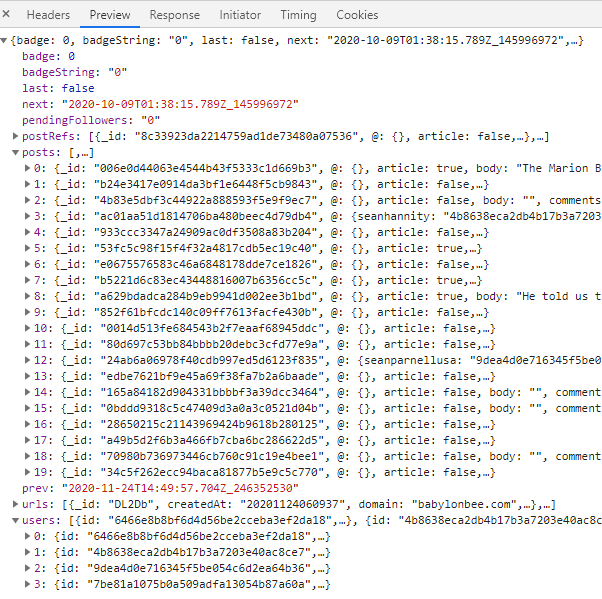Click the users key label
Viewport: 602px width, 599px height.
39,520
